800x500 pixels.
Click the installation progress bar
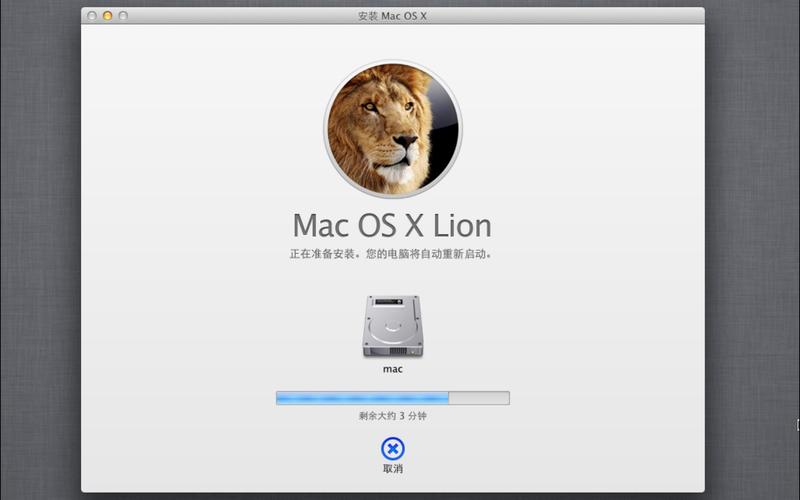[x=392, y=398]
